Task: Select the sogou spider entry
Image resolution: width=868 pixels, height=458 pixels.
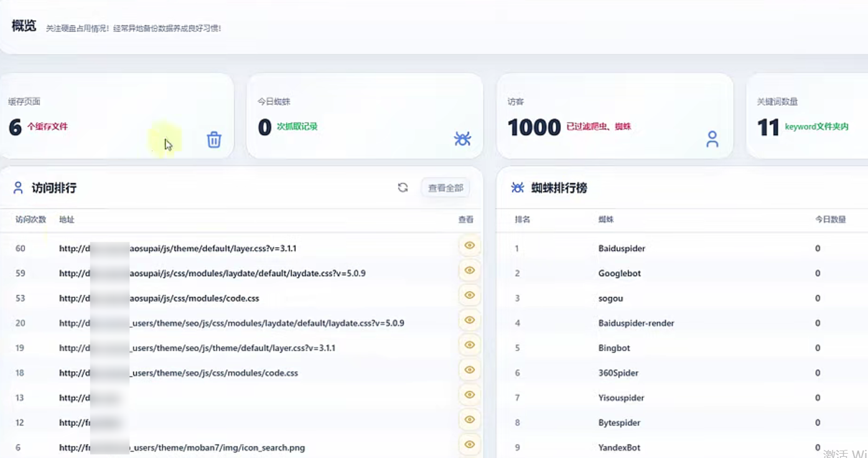Action: click(x=610, y=298)
